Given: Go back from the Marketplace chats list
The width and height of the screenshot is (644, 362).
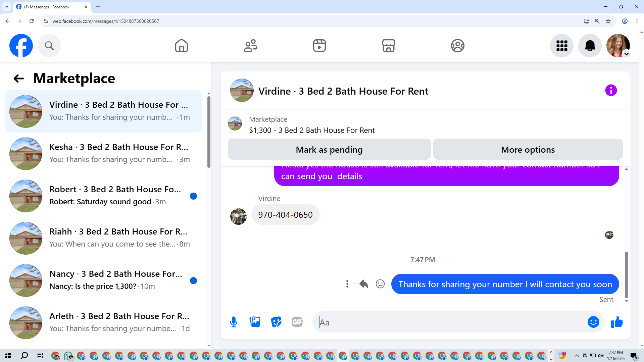Looking at the screenshot, I should click(19, 79).
